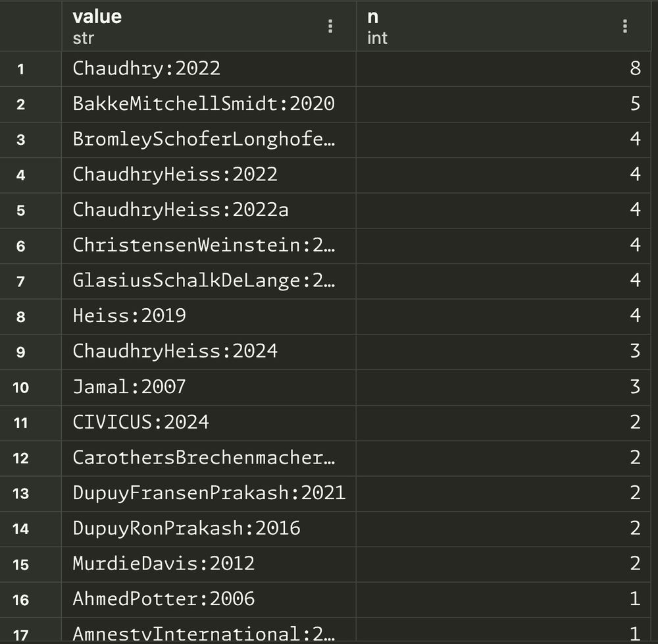658x644 pixels.
Task: Click the CarothersBrechenmacher… cell
Action: tap(209, 458)
